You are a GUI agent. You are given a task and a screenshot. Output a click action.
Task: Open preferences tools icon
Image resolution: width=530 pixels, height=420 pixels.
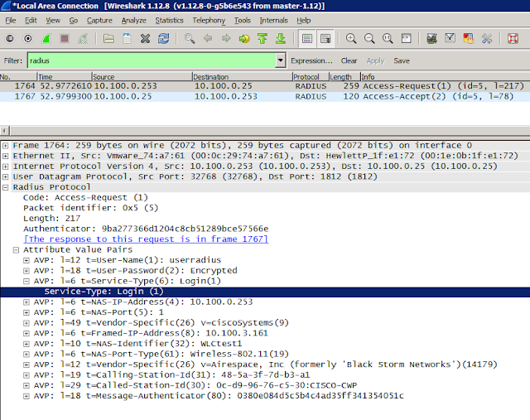tap(487, 39)
